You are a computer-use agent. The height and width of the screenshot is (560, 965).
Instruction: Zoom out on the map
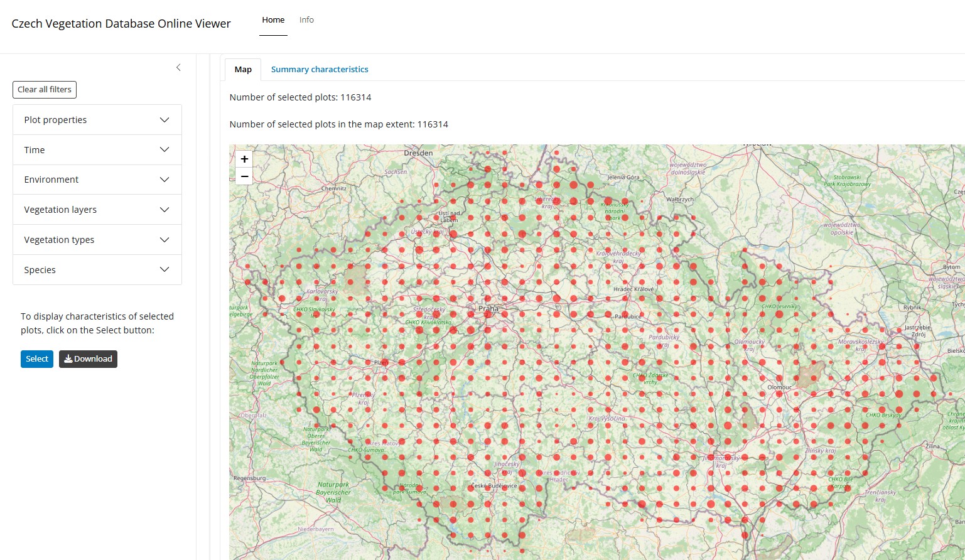[244, 176]
